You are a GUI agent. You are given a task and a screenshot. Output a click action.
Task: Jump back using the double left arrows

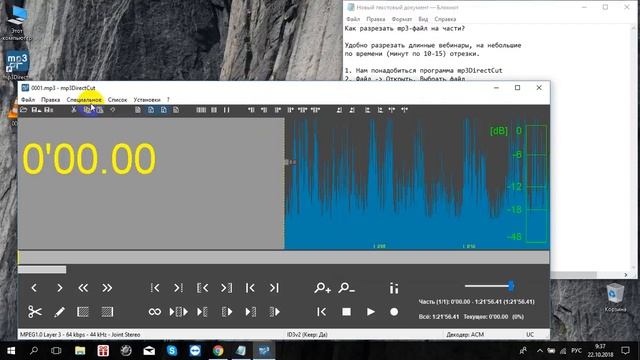83,288
